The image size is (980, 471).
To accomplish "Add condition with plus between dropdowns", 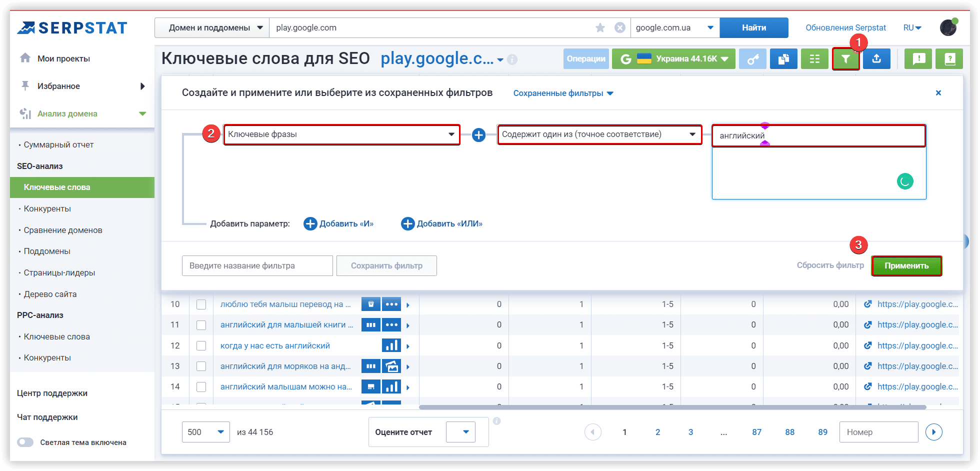I will pos(478,135).
